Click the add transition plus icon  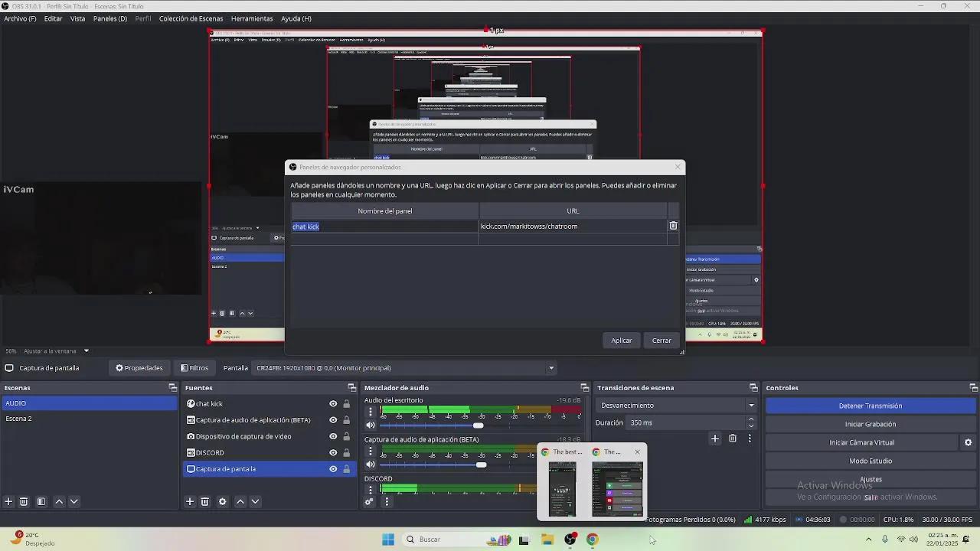point(715,439)
